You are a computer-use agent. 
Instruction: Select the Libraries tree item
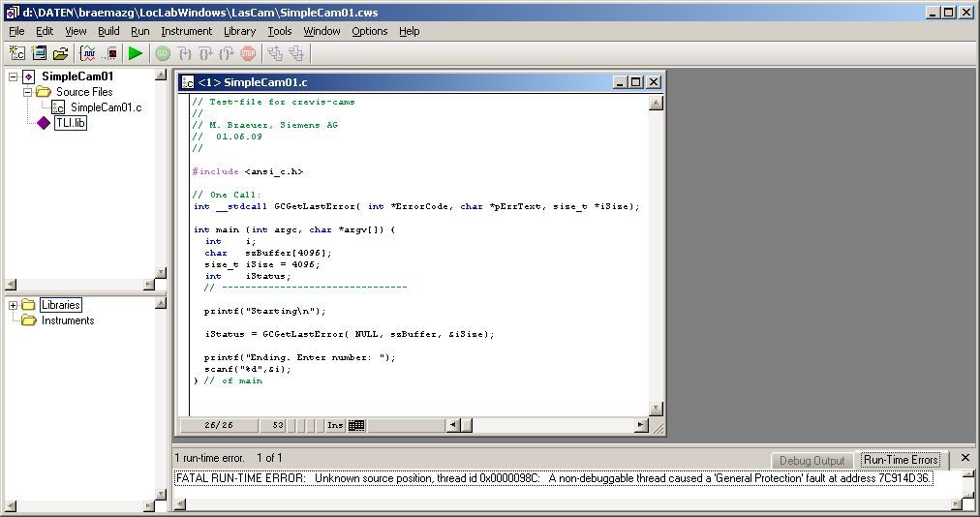pyautogui.click(x=61, y=305)
